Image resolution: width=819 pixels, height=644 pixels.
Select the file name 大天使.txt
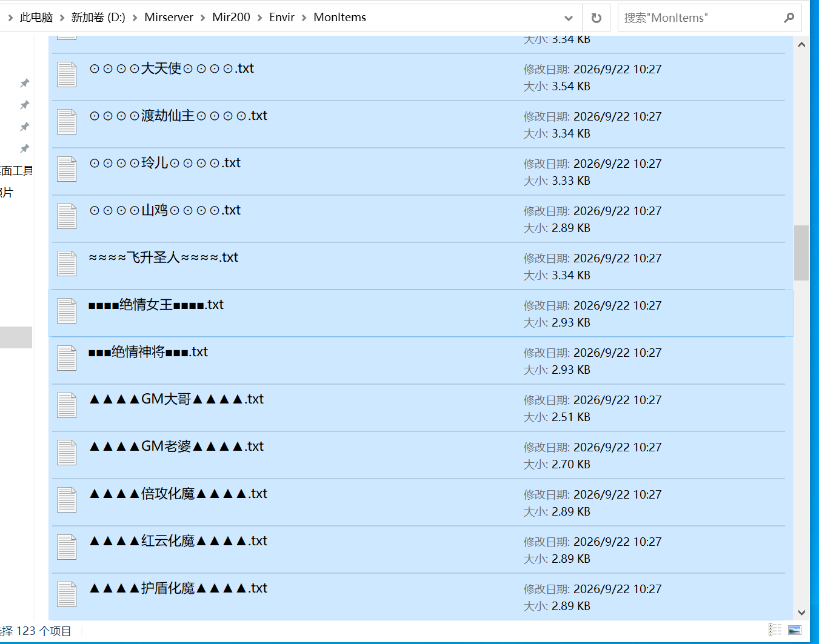coord(172,68)
